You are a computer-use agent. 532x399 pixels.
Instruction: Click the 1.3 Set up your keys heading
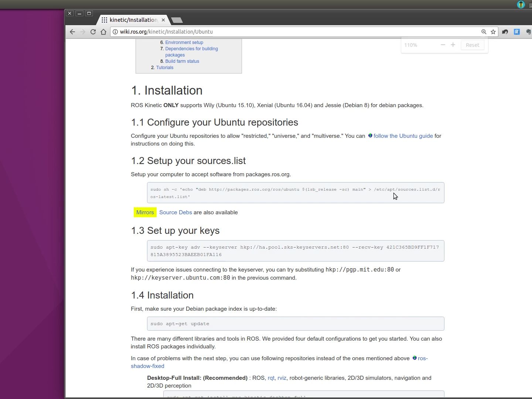(x=175, y=231)
